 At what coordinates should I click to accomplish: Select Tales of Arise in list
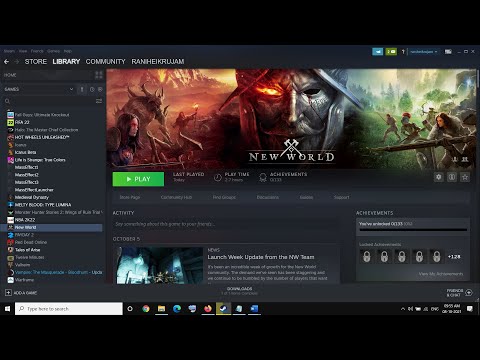pyautogui.click(x=27, y=250)
